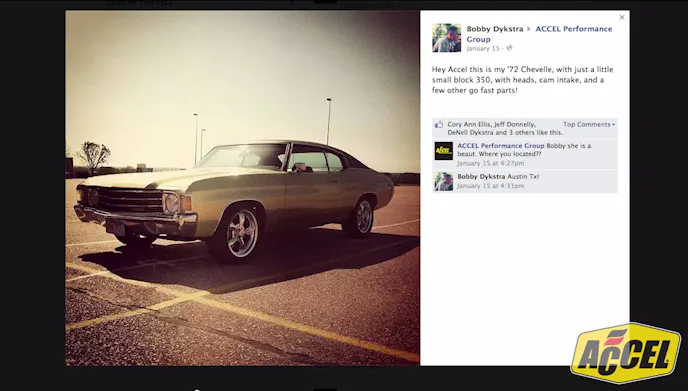Click Bobby Dykstra's profile picture in post header
688x391 pixels.
[446, 38]
